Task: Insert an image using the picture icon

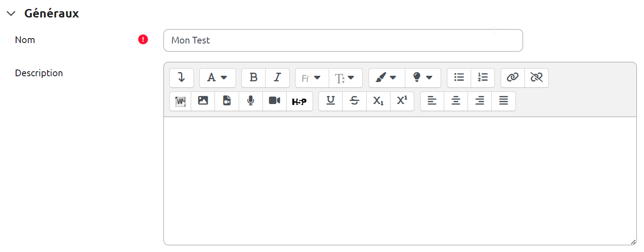Action: 203,101
